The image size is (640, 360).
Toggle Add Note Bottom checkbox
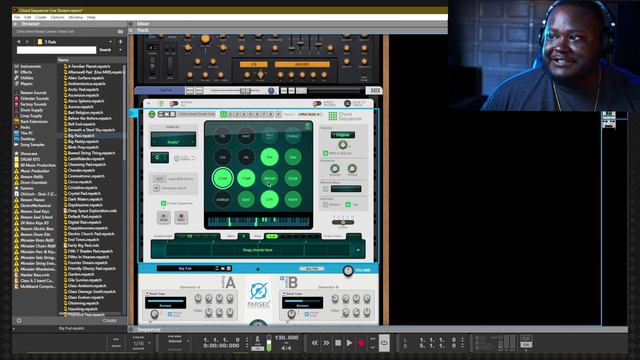[325, 204]
